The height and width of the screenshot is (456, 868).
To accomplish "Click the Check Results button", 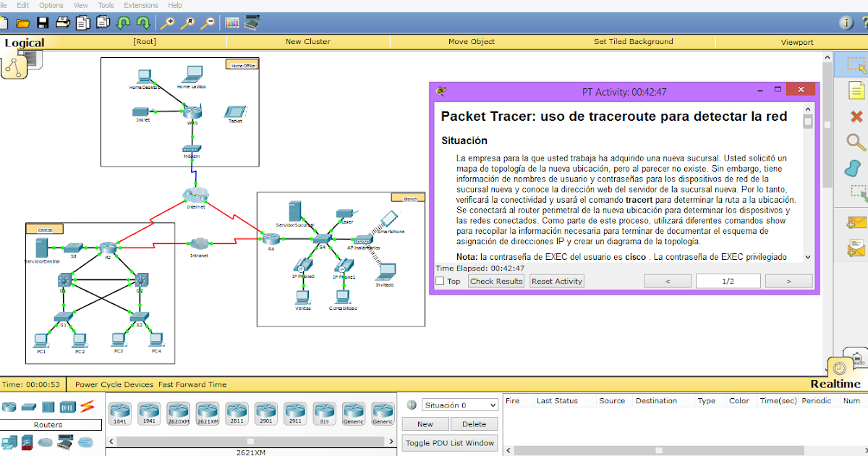I will [496, 281].
